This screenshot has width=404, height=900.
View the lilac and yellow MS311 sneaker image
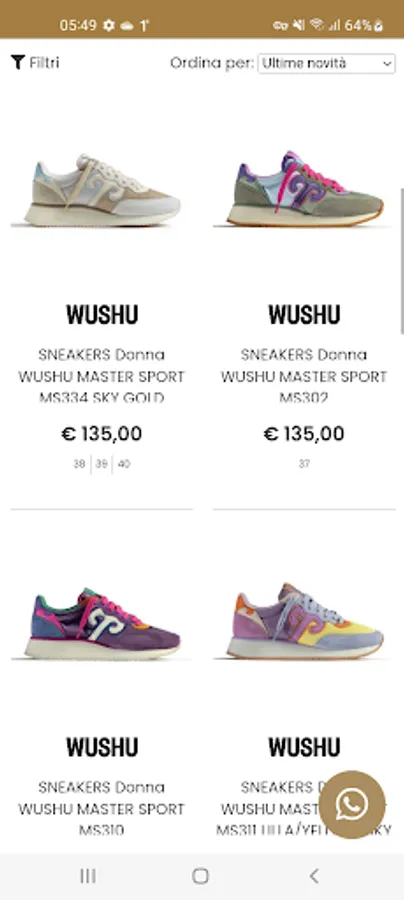click(x=304, y=622)
